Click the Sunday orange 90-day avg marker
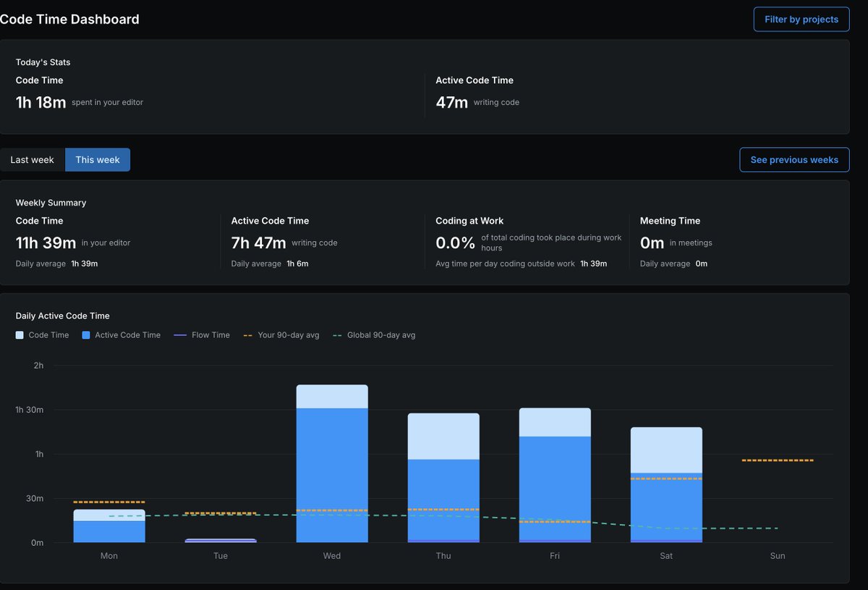The height and width of the screenshot is (590, 868). coord(778,460)
